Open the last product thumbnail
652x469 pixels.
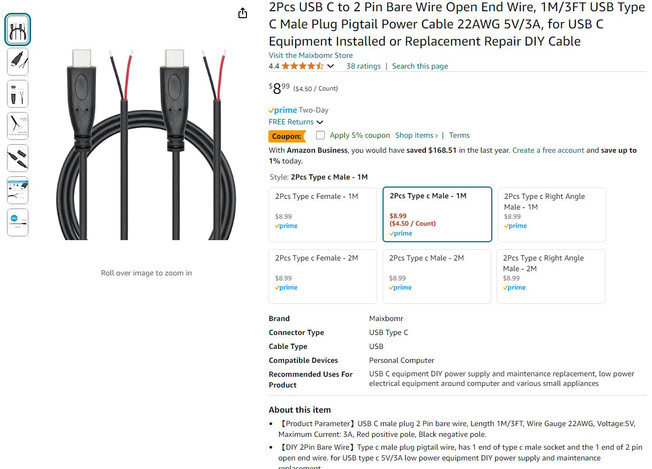click(18, 221)
